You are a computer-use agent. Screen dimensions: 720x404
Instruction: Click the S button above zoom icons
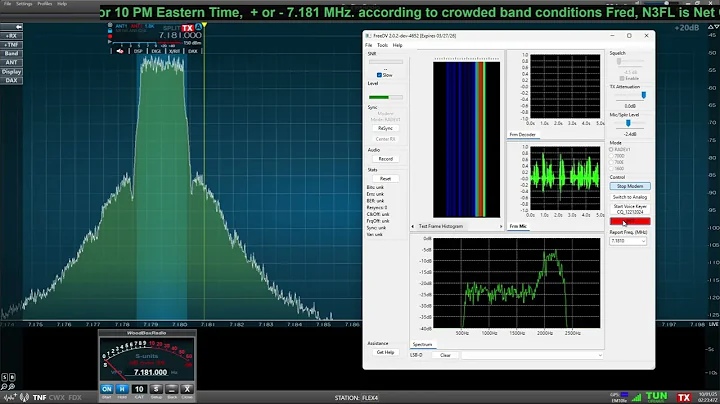coord(4,377)
